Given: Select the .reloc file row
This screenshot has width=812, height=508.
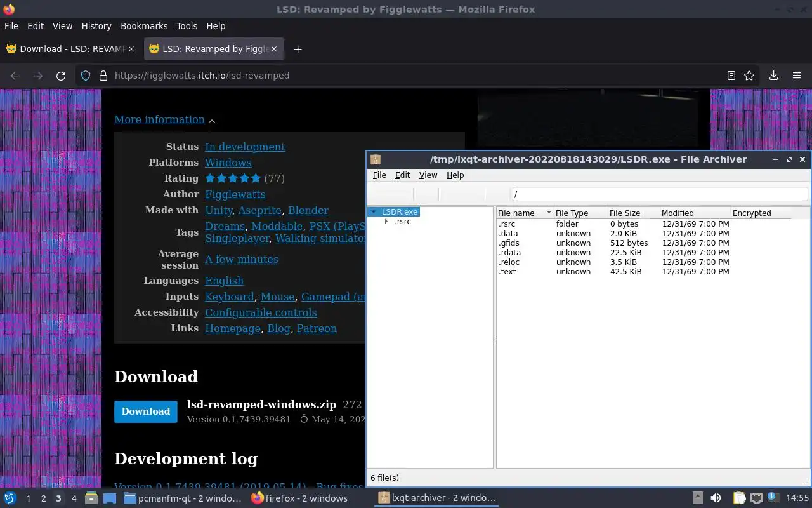Looking at the screenshot, I should pyautogui.click(x=644, y=262).
